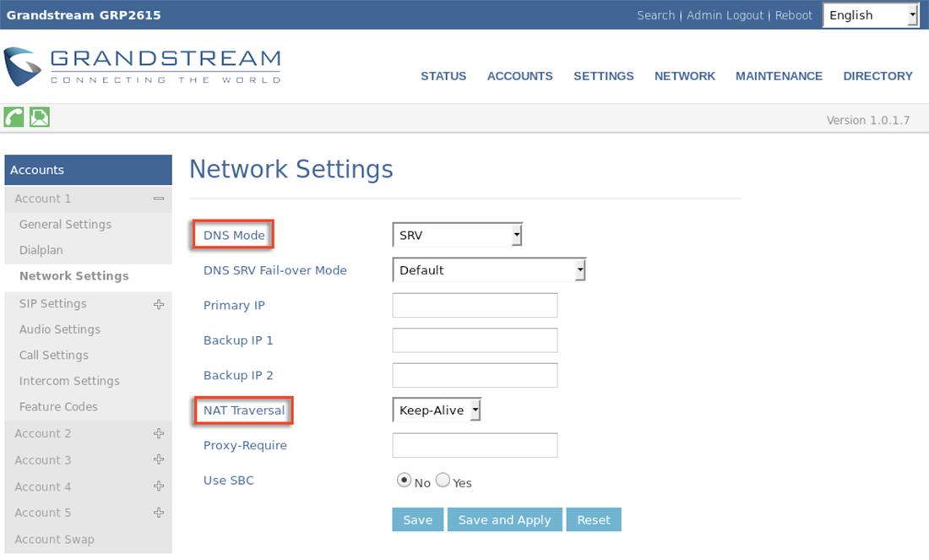
Task: Select Yes for Use SBC
Action: pos(443,480)
